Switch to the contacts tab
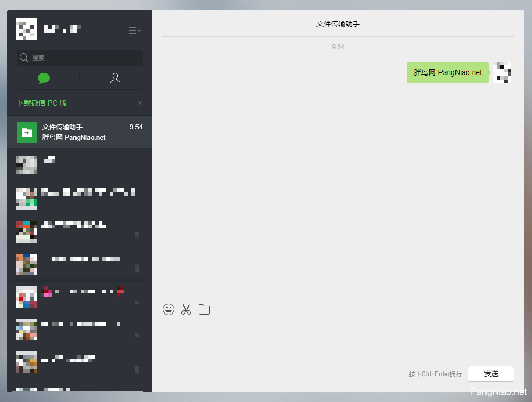The width and height of the screenshot is (532, 402). pyautogui.click(x=116, y=78)
